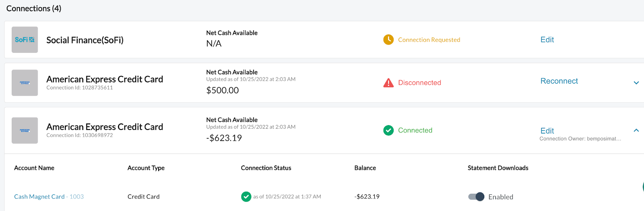Toggle Statement Downloads Enabled switch
The height and width of the screenshot is (211, 644).
click(476, 196)
